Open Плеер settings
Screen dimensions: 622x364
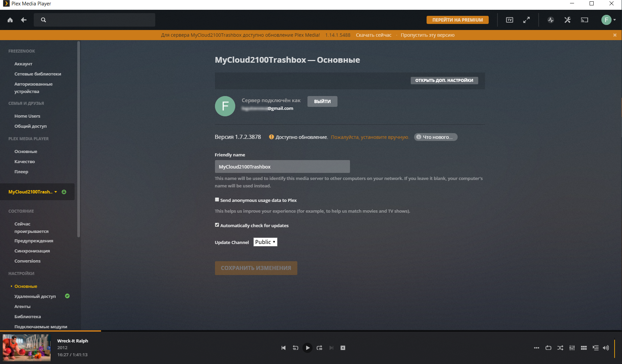(21, 172)
